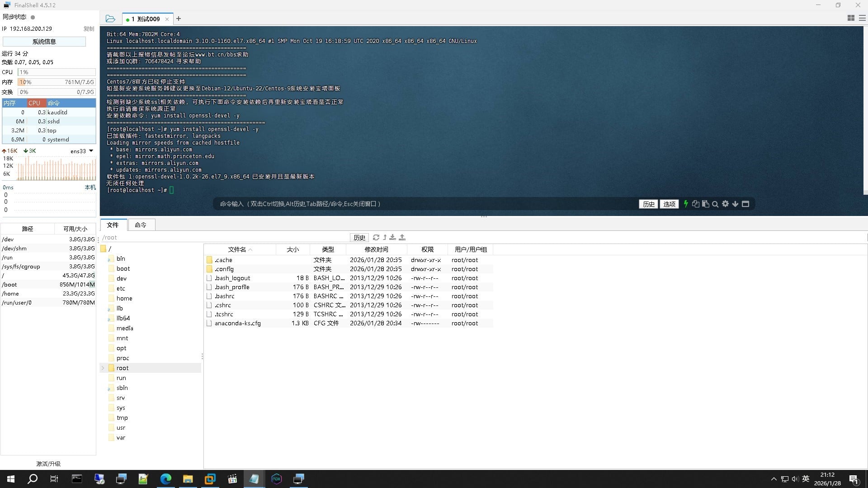Click the scroll-to-bottom arrow icon
This screenshot has width=868, height=488.
pos(735,204)
